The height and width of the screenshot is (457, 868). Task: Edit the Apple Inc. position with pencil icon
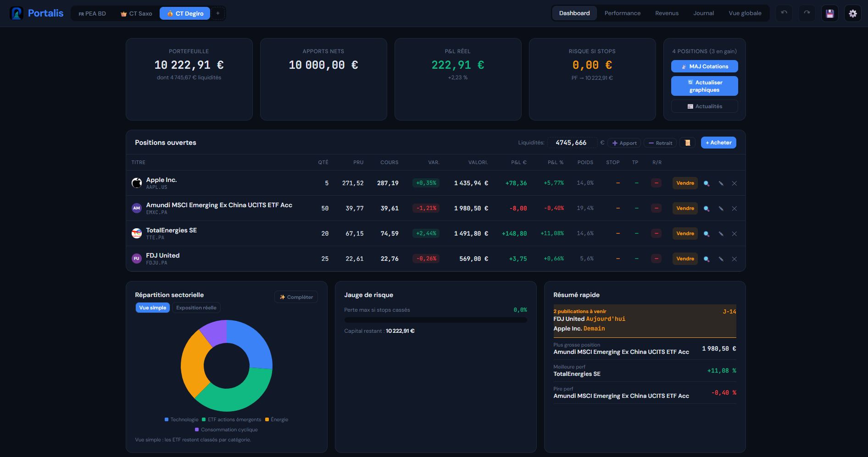721,183
